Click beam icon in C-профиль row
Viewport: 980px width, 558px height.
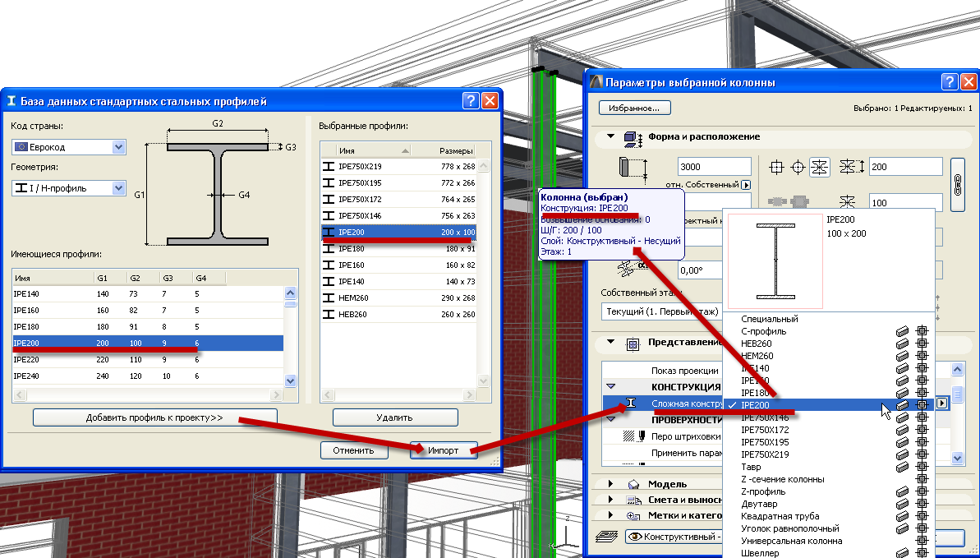(x=902, y=331)
